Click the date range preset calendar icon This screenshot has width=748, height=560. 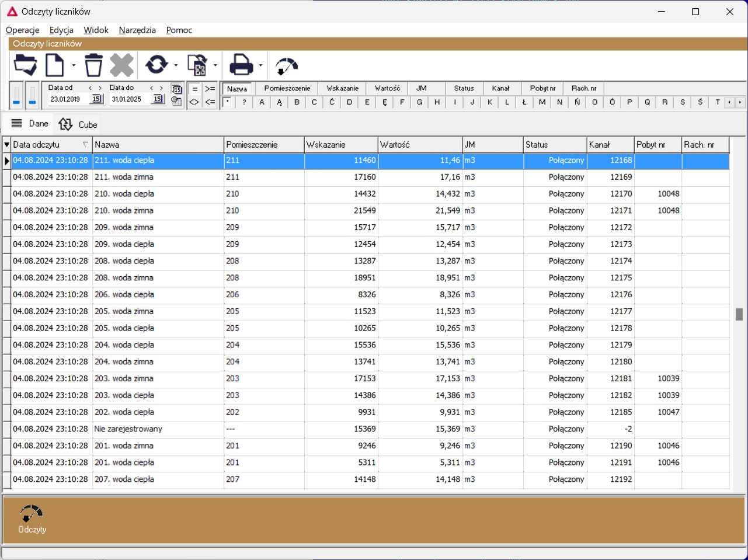tap(176, 89)
